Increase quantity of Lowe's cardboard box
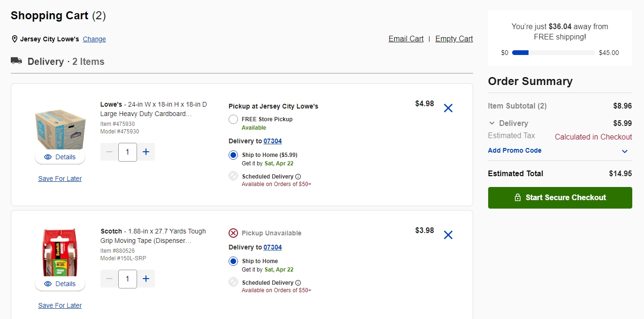644x319 pixels. [x=146, y=152]
